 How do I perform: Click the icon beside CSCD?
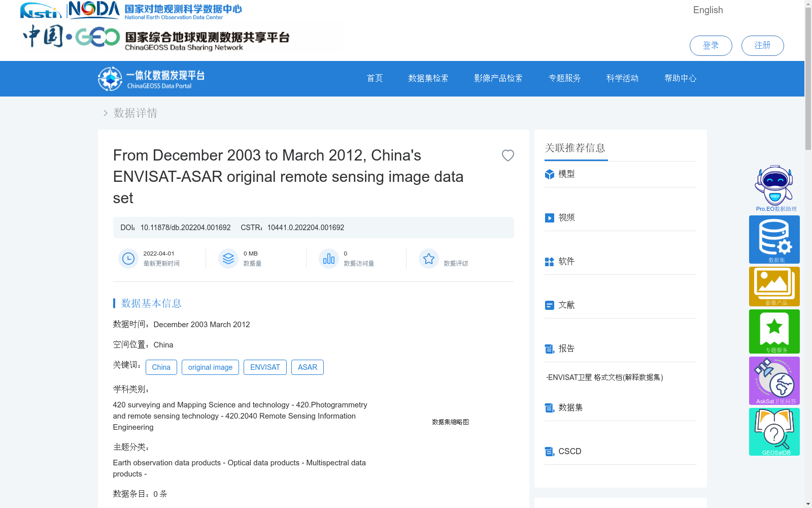(x=550, y=452)
